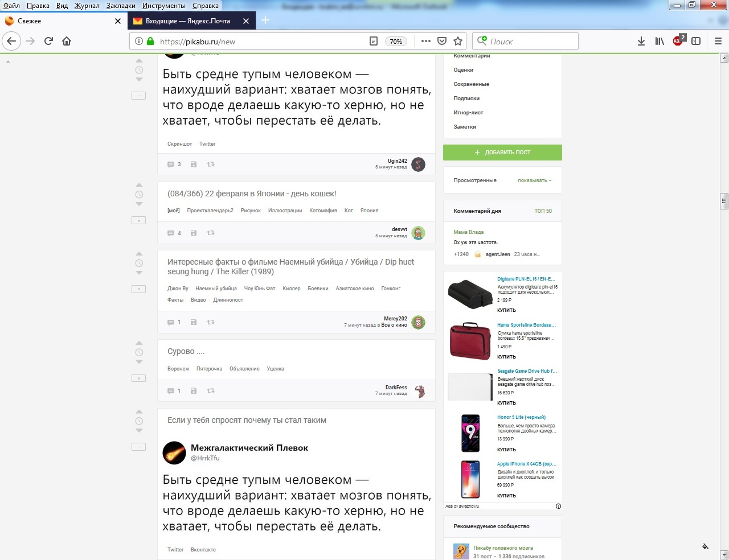729x560 pixels.
Task: Downvote the Japan cat day post
Action: coord(139,204)
